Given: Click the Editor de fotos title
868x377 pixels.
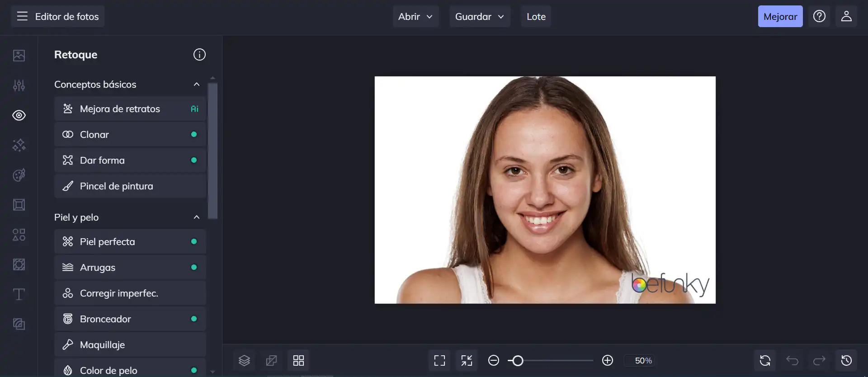Looking at the screenshot, I should [x=67, y=17].
